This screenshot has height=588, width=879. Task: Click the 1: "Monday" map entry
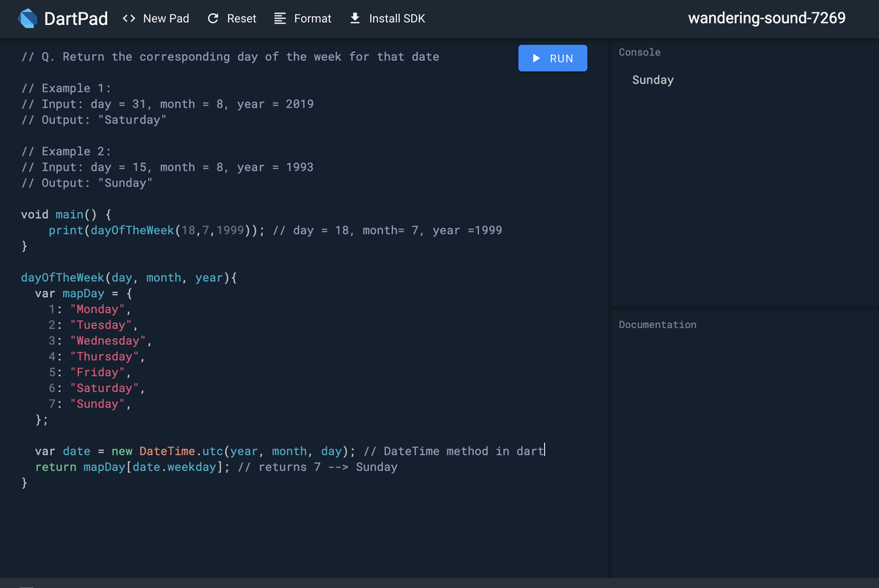[x=90, y=309]
